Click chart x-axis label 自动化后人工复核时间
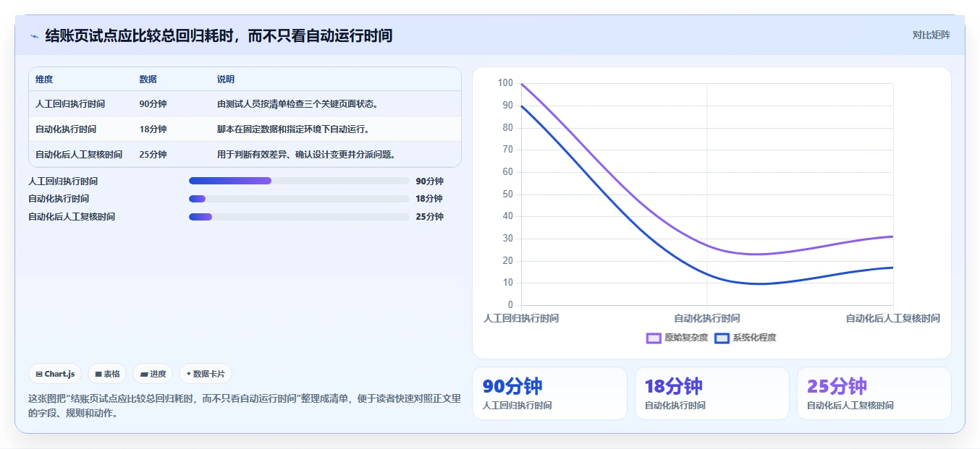This screenshot has height=449, width=980. 893,318
